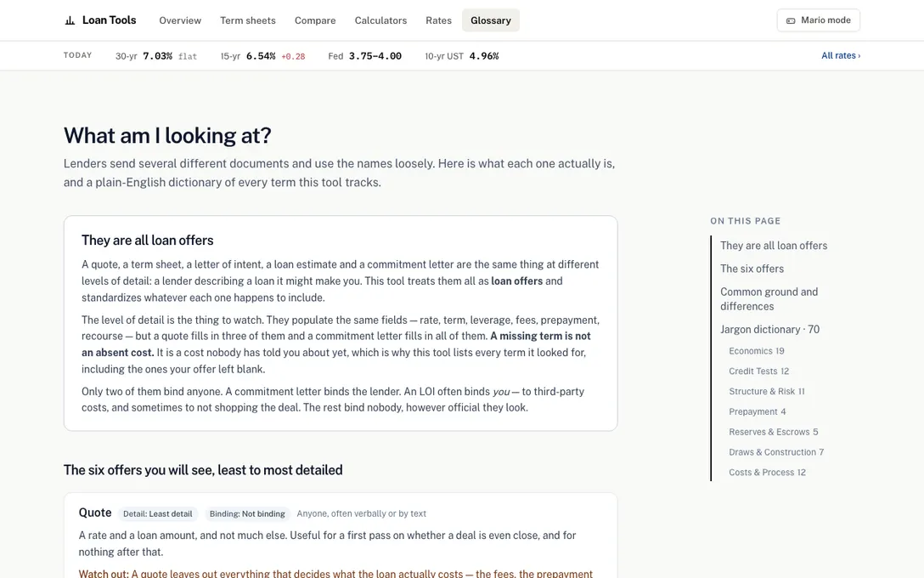924x578 pixels.
Task: Click 'Anyone, often verbally or by text' note
Action: coord(361,513)
